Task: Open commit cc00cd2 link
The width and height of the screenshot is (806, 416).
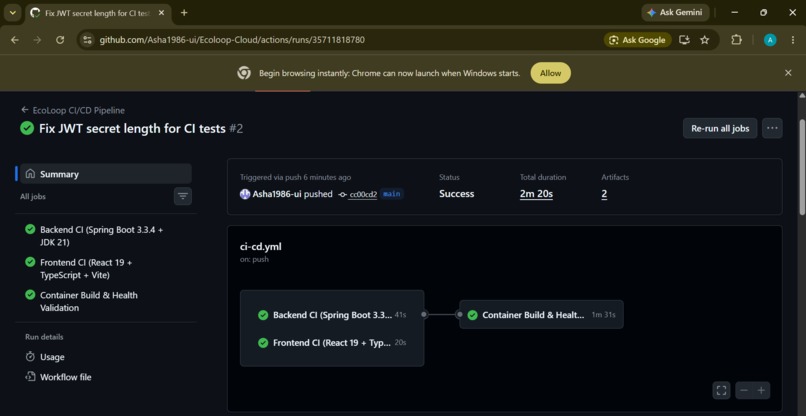Action: pos(363,194)
